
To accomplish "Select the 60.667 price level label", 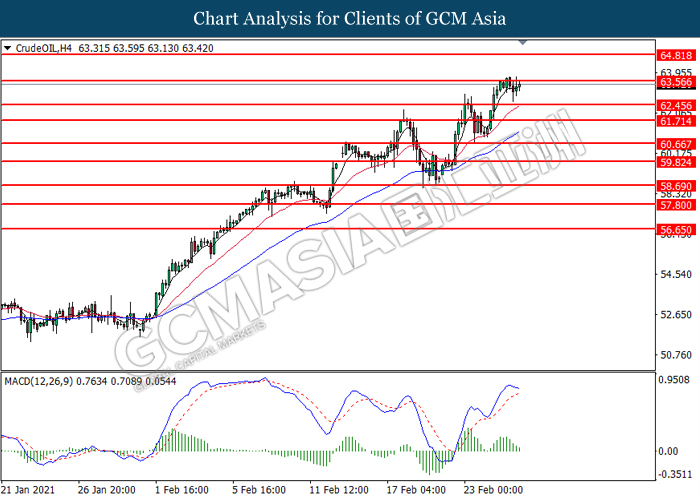I will click(x=676, y=144).
